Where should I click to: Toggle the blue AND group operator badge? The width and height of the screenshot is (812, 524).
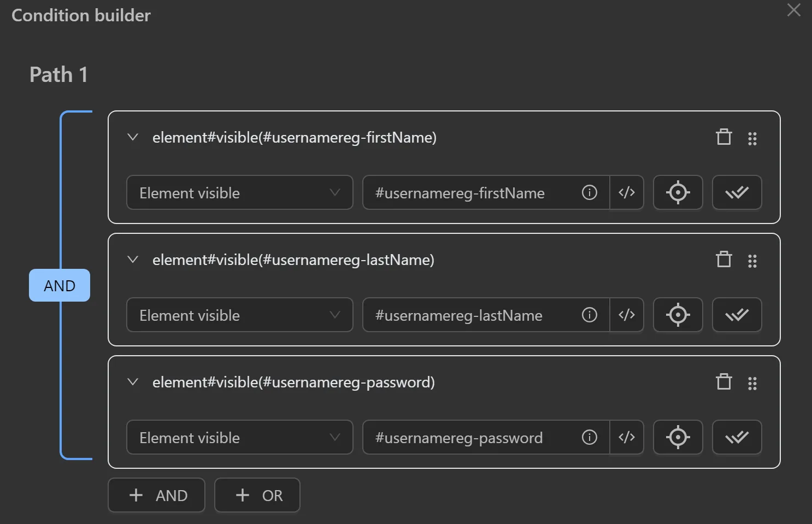pos(60,286)
